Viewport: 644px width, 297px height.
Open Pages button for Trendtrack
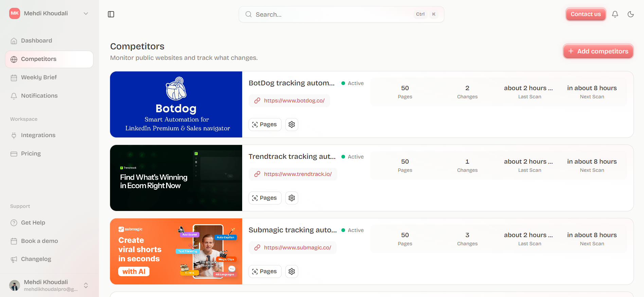[265, 198]
